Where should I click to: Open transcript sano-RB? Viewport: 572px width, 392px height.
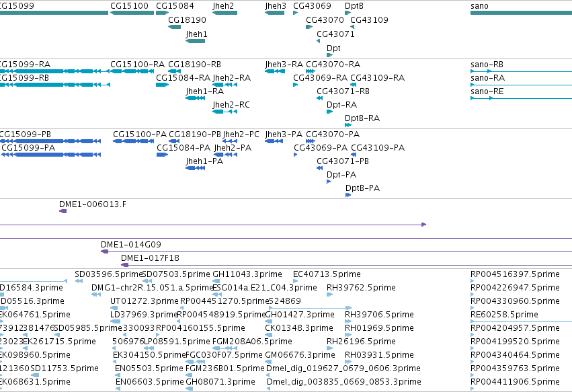coord(522,71)
